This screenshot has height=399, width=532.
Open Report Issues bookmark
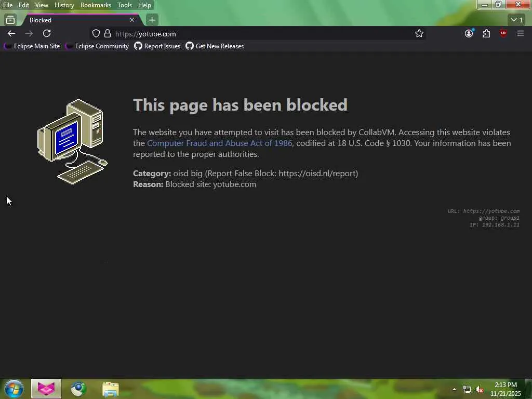click(x=157, y=46)
